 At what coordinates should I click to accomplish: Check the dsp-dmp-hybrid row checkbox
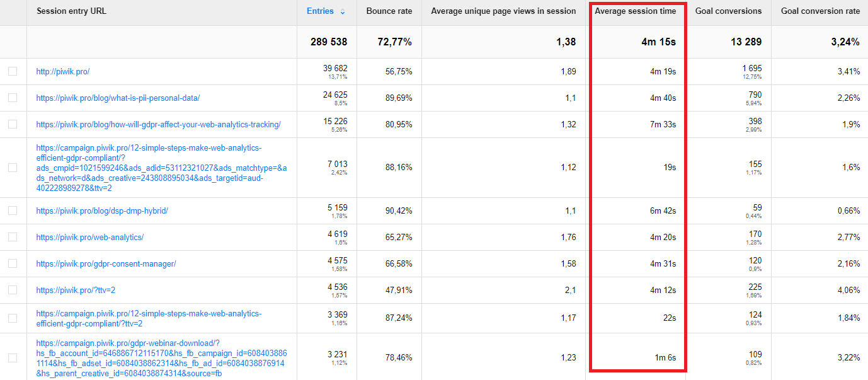coord(13,211)
